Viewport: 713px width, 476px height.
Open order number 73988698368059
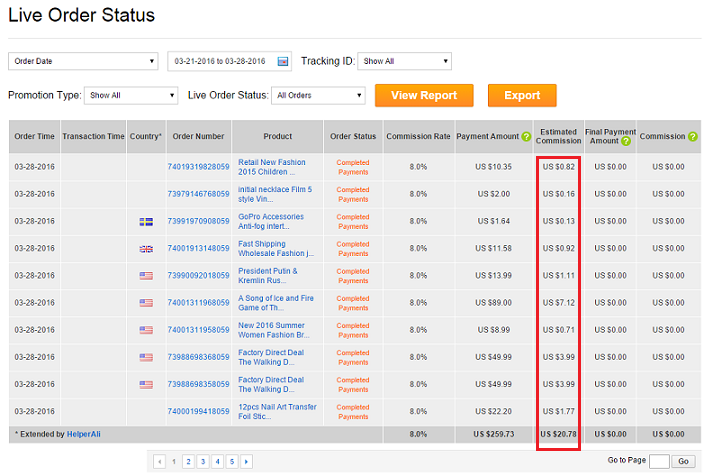click(198, 357)
